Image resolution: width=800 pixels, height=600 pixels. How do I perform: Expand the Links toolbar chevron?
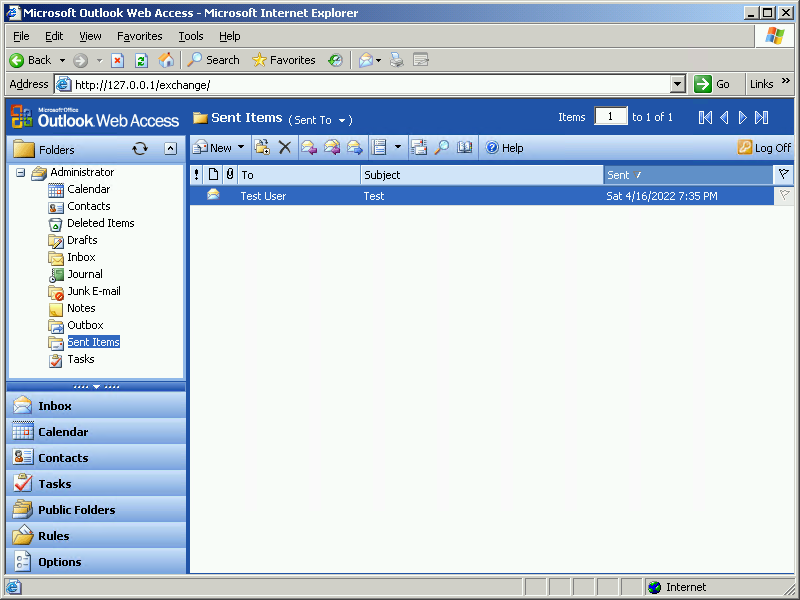786,81
